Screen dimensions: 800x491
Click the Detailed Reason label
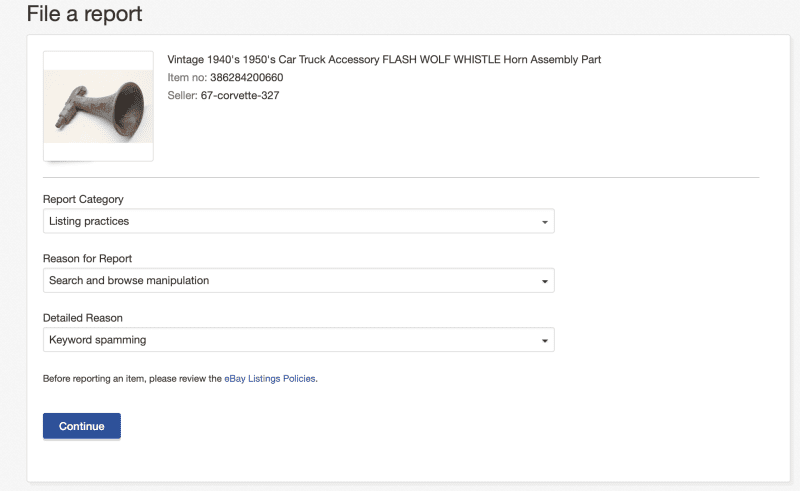click(x=82, y=318)
